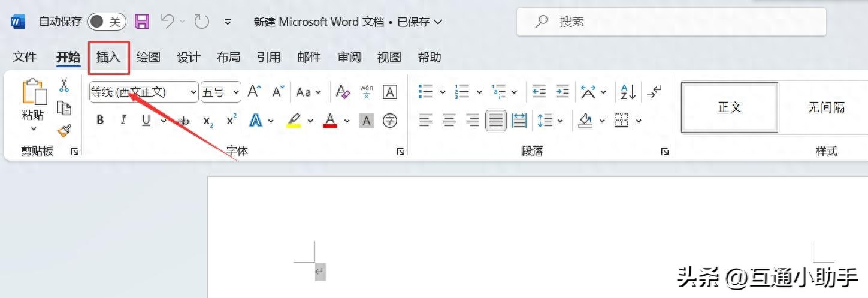The height and width of the screenshot is (298, 868).
Task: Apply the 无间隔 No Spacing style
Action: [826, 107]
